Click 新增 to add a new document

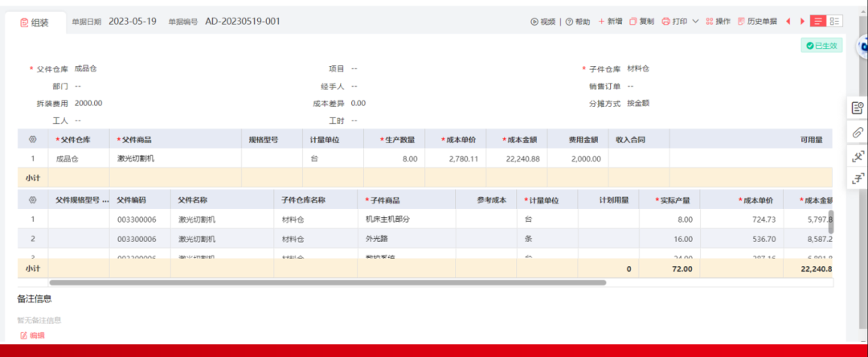tap(610, 22)
